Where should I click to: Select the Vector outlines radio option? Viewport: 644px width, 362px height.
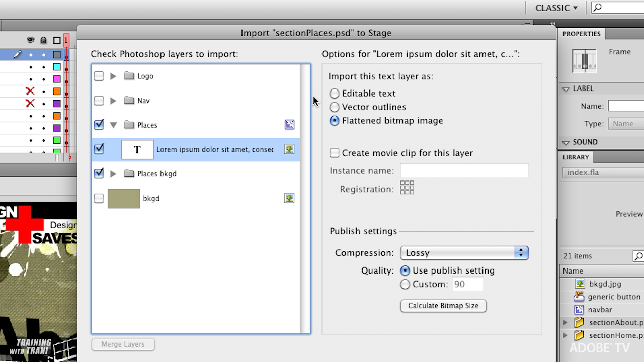coord(334,107)
